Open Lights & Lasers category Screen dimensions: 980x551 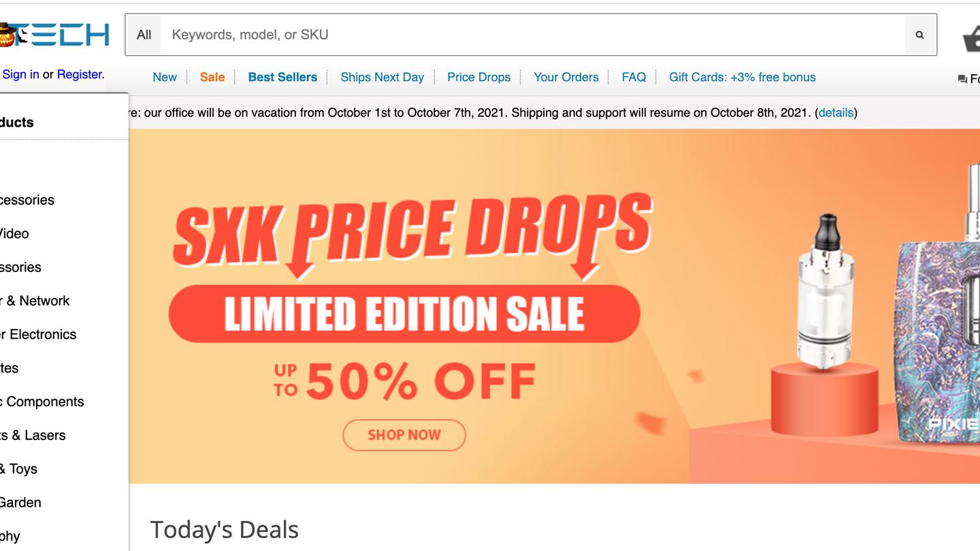(34, 435)
